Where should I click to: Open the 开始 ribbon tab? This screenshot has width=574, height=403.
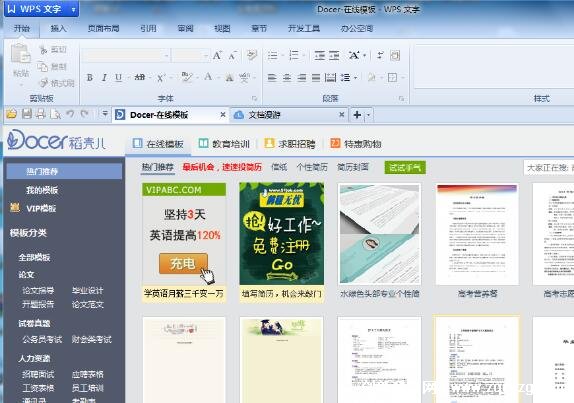tap(22, 29)
